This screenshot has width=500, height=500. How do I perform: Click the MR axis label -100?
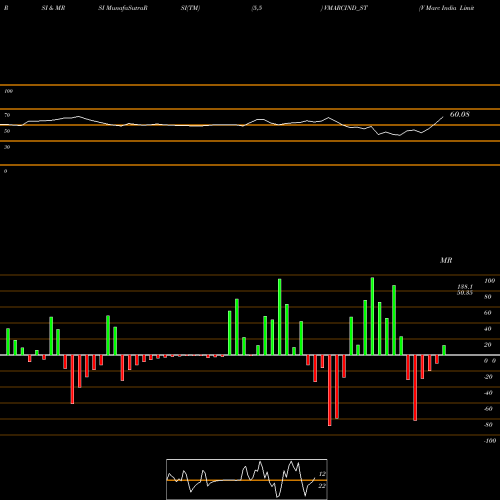490,441
